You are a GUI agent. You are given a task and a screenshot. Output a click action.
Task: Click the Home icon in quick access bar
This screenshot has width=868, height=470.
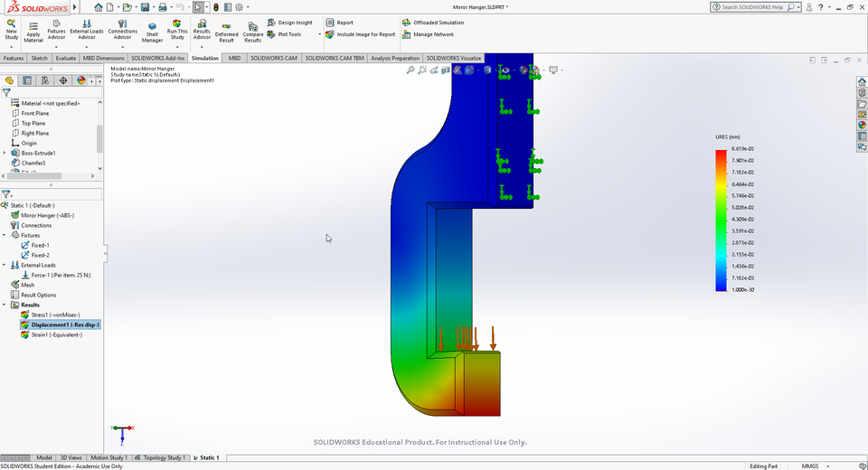pyautogui.click(x=98, y=7)
